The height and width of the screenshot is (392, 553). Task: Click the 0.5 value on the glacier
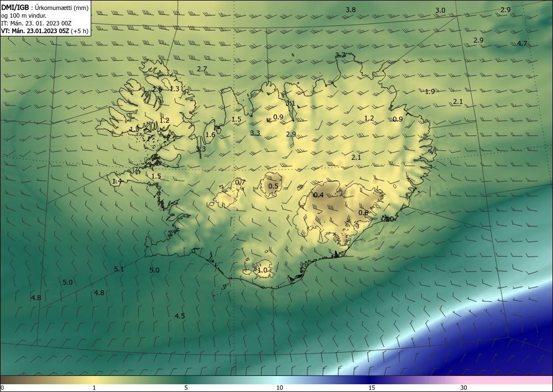coord(273,186)
